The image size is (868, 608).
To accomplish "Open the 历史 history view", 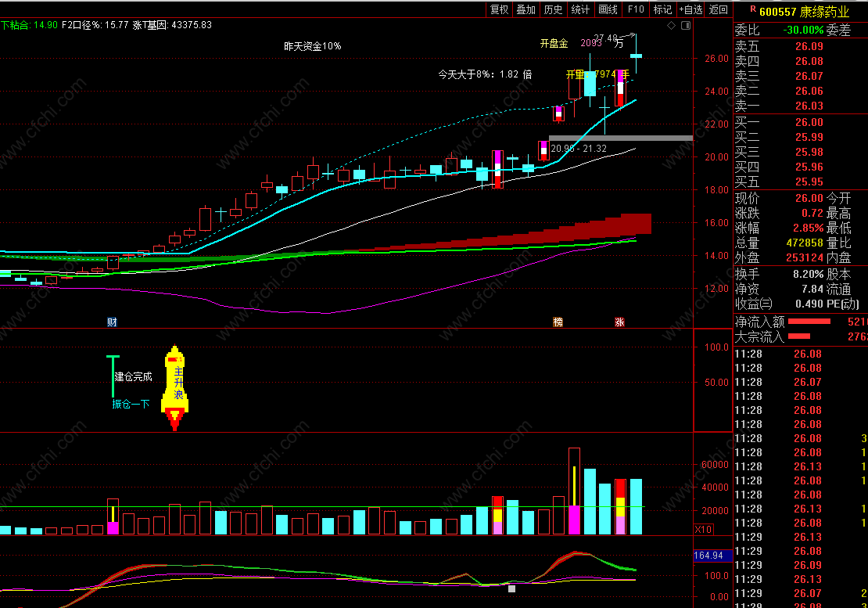I will [553, 9].
